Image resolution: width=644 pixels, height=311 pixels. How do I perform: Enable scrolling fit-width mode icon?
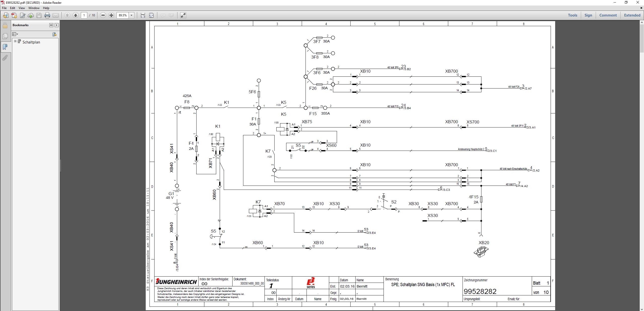point(143,15)
